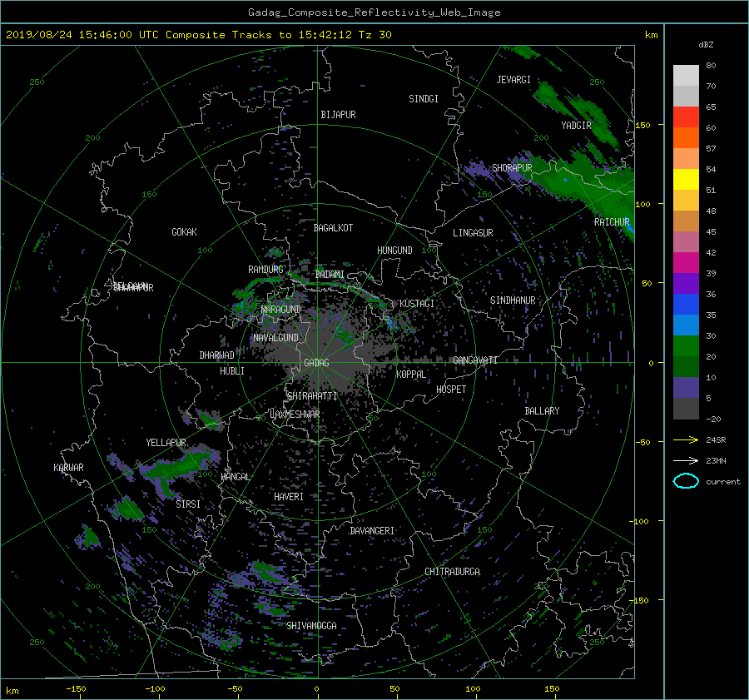Click the cyan 'current' ellipse legend icon
The image size is (749, 700).
[686, 481]
